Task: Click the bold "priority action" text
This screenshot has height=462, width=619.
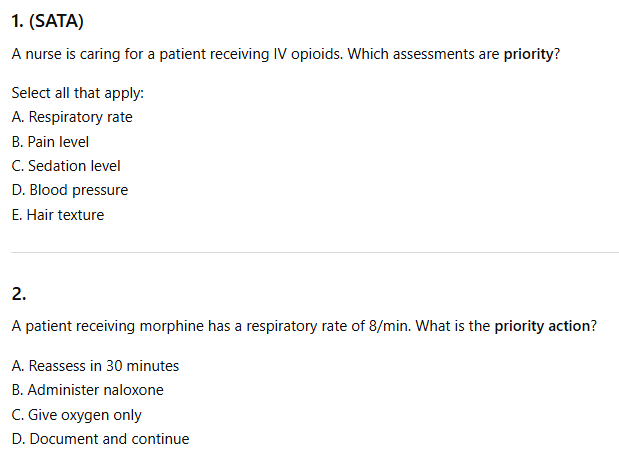Action: pos(544,327)
